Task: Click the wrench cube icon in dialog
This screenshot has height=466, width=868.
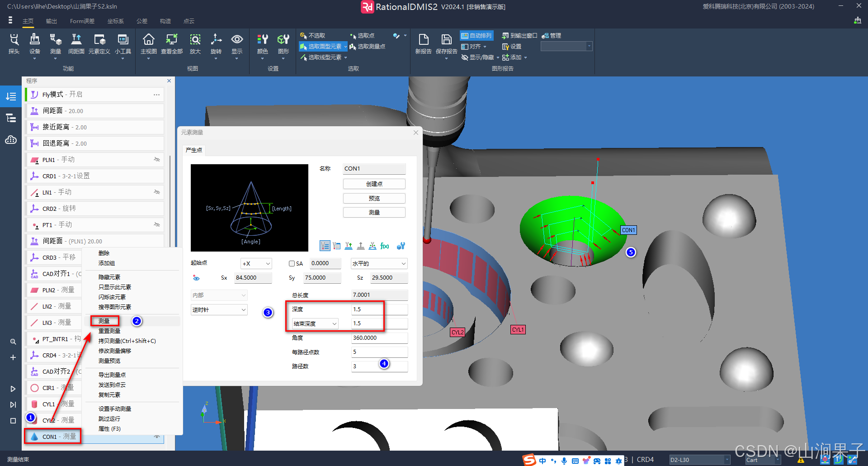Action: click(x=401, y=246)
